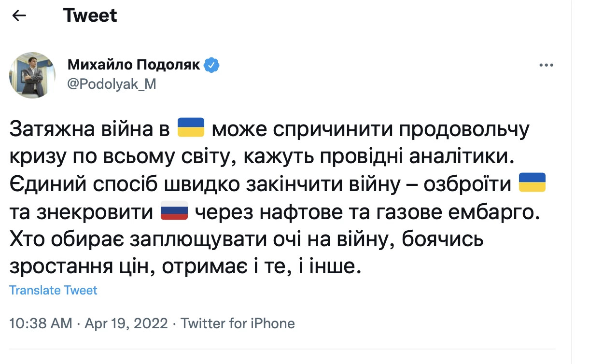Open the Михайло Подоляк display name
The height and width of the screenshot is (364, 589).
[x=134, y=65]
